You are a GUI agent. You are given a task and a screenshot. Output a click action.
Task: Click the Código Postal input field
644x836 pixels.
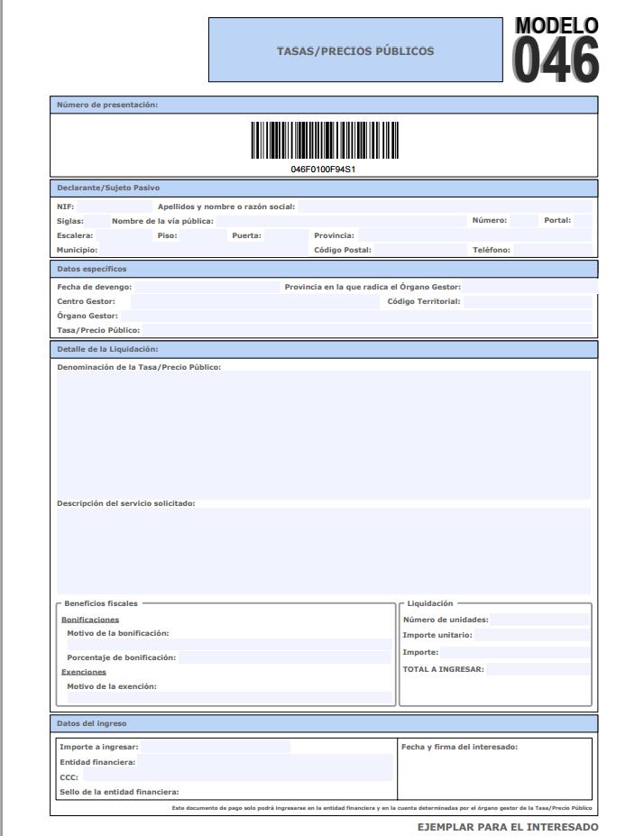420,250
